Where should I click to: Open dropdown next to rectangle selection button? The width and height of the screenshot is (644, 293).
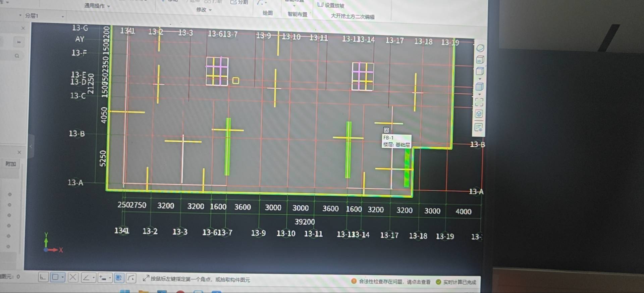63,278
